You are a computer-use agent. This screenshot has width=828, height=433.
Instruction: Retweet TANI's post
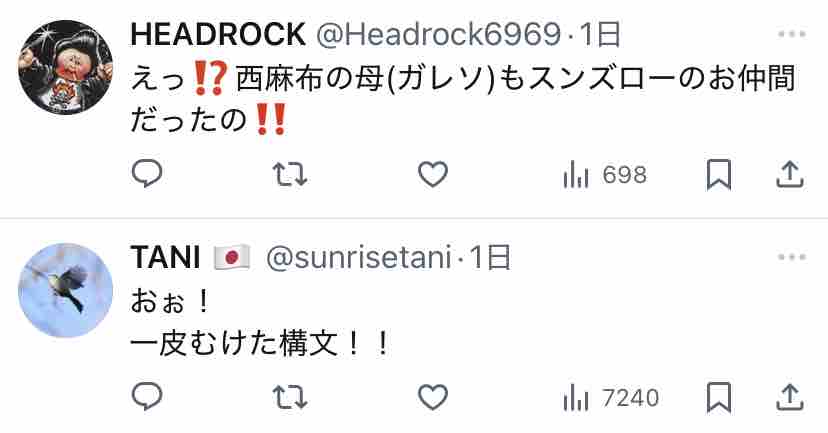pos(290,397)
